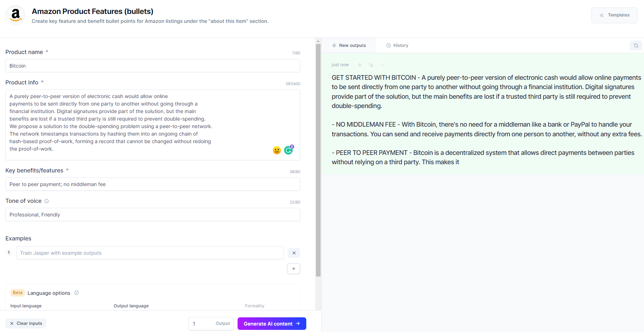Remove example row 1 with X button
Image resolution: width=644 pixels, height=332 pixels.
294,253
